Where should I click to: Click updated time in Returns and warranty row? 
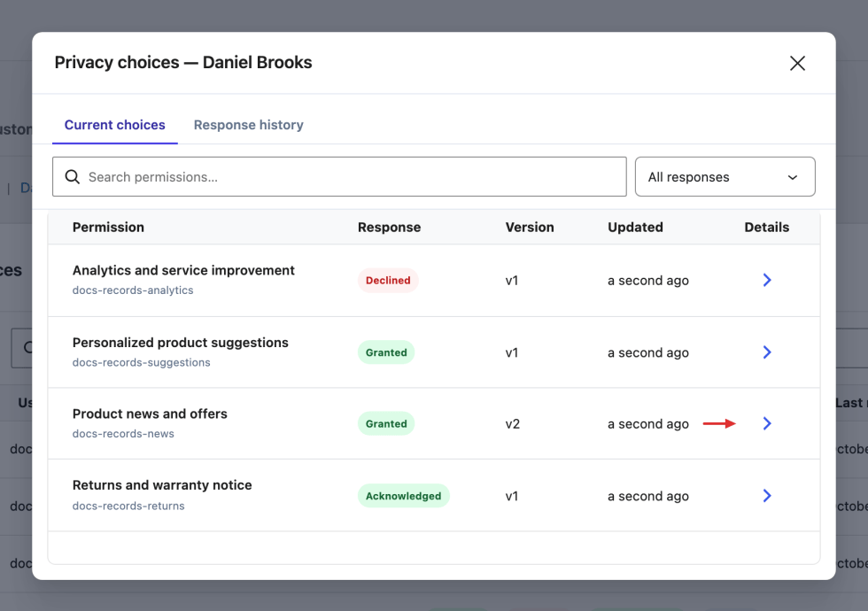[648, 496]
